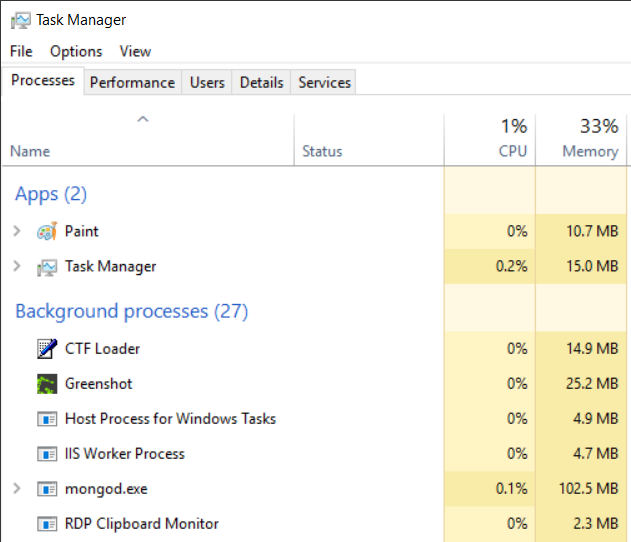Click mongod.exe memory value 102.5 MB
The height and width of the screenshot is (542, 631).
pos(588,488)
